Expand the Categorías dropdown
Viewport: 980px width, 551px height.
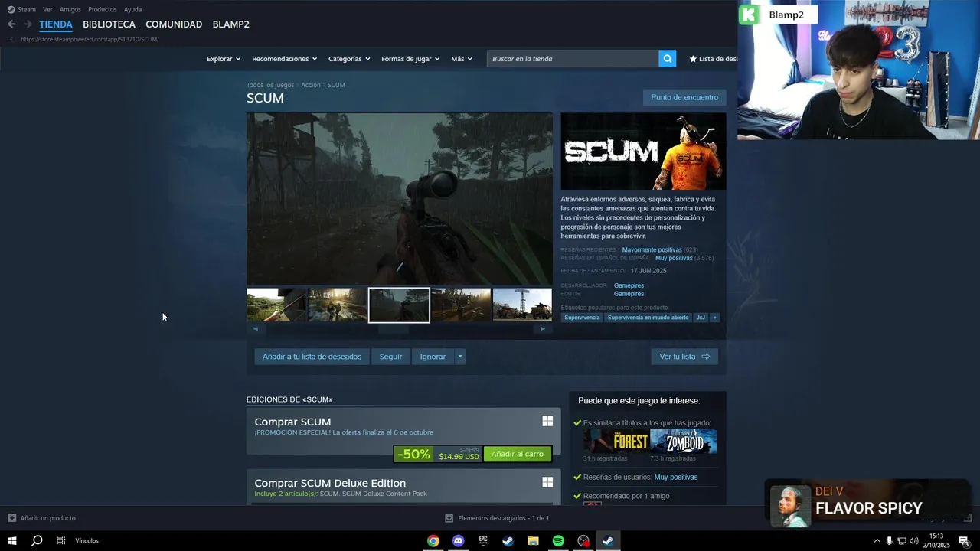click(349, 59)
